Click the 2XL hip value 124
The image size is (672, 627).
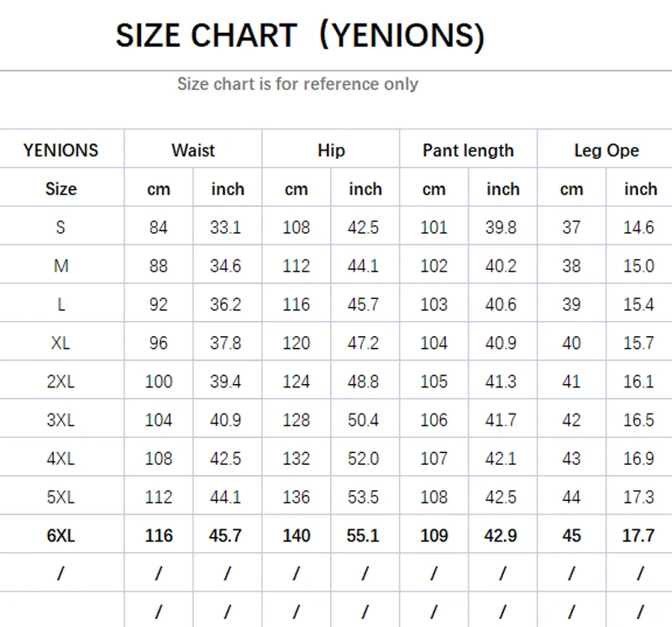[297, 382]
